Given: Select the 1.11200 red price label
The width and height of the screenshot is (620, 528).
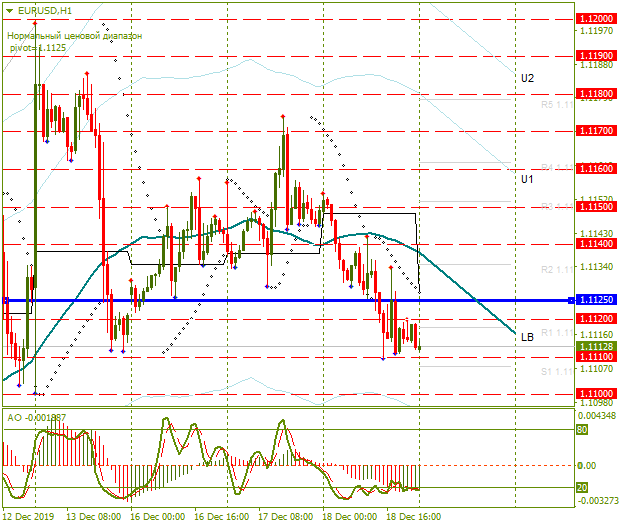Looking at the screenshot, I should point(596,319).
